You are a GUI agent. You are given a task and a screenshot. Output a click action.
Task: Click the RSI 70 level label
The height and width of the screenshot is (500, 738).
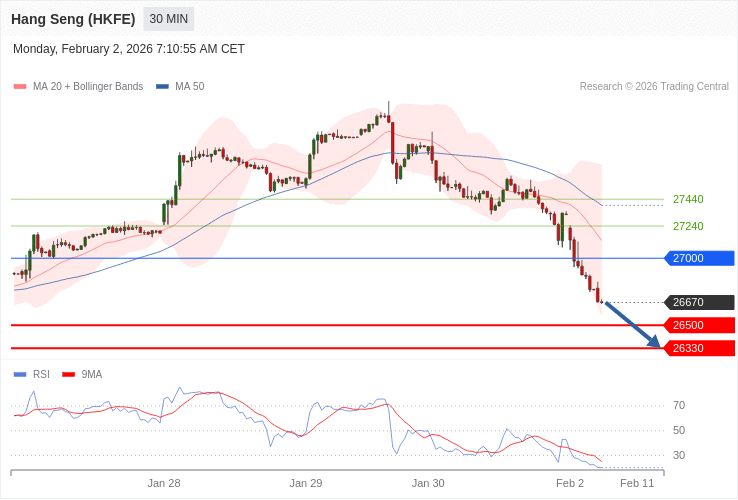click(679, 405)
